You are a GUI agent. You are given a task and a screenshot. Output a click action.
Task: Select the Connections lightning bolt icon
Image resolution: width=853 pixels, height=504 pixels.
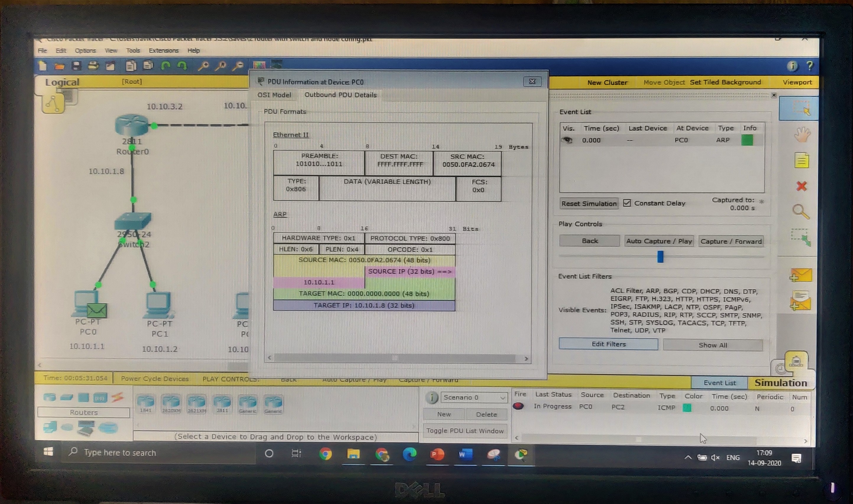click(117, 397)
